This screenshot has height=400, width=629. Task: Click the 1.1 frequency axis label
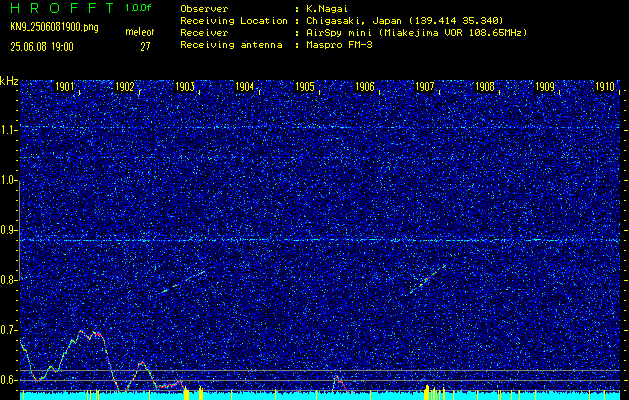(8, 130)
